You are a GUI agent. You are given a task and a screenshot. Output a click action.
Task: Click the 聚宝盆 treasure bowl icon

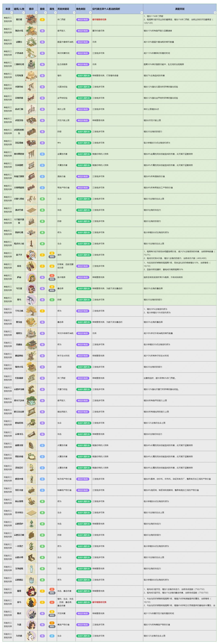[x=31, y=322]
